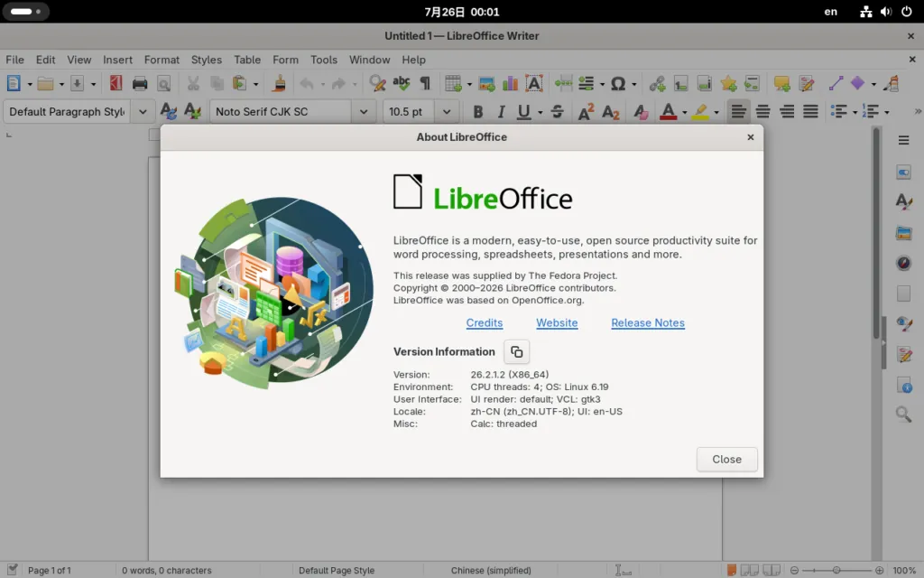Toggle Print Preview icon
The width and height of the screenshot is (924, 578).
(x=164, y=83)
